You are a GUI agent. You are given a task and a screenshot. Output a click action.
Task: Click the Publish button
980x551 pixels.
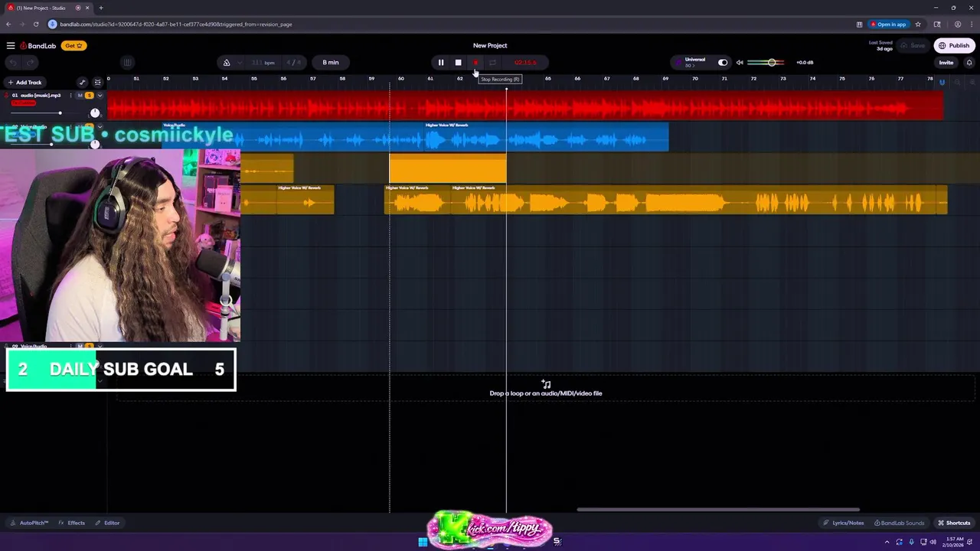[x=954, y=46]
